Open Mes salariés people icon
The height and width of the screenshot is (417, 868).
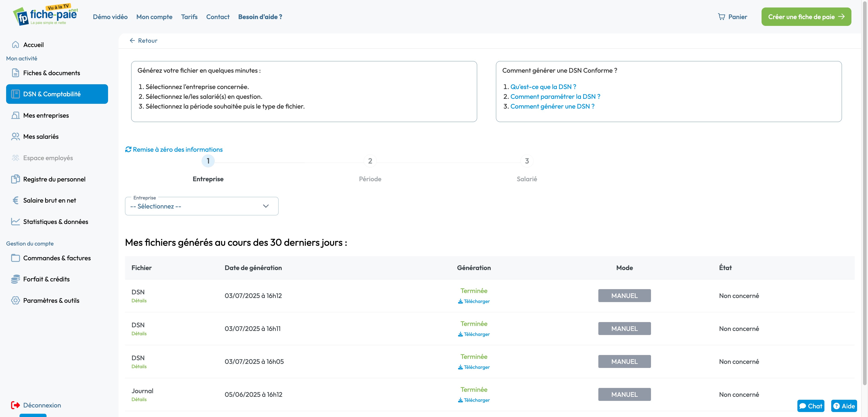pyautogui.click(x=15, y=137)
